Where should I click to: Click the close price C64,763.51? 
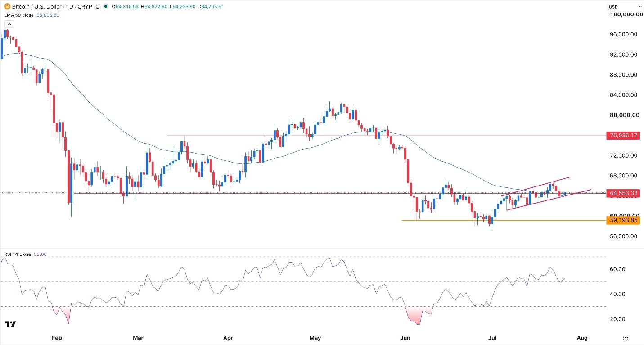211,7
